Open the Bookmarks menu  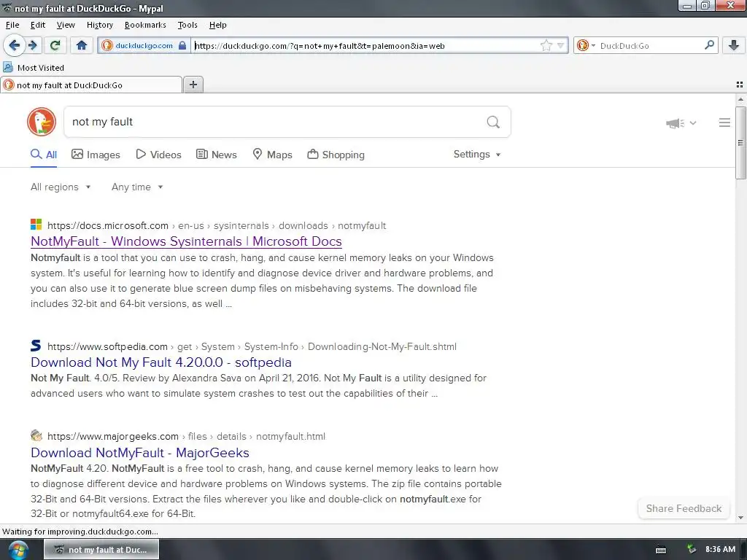tap(145, 26)
